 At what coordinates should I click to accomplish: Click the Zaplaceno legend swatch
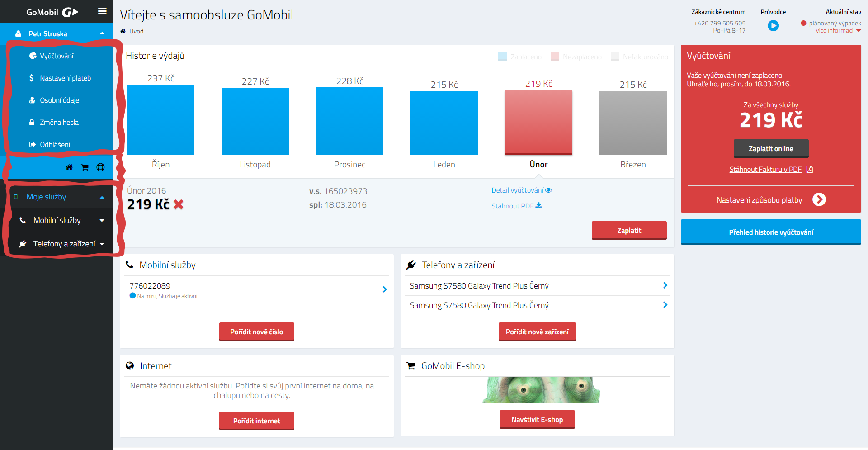click(503, 57)
